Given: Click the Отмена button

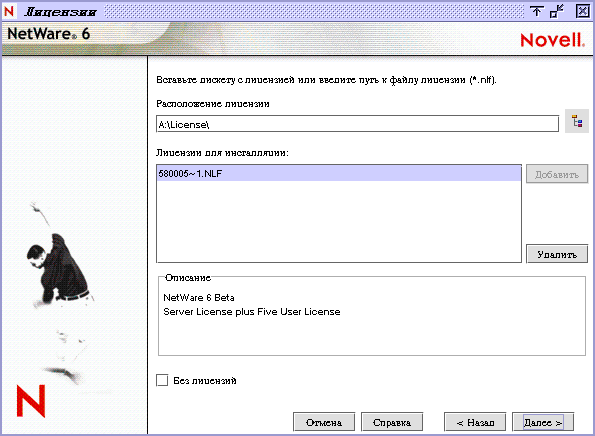Looking at the screenshot, I should coord(324,422).
